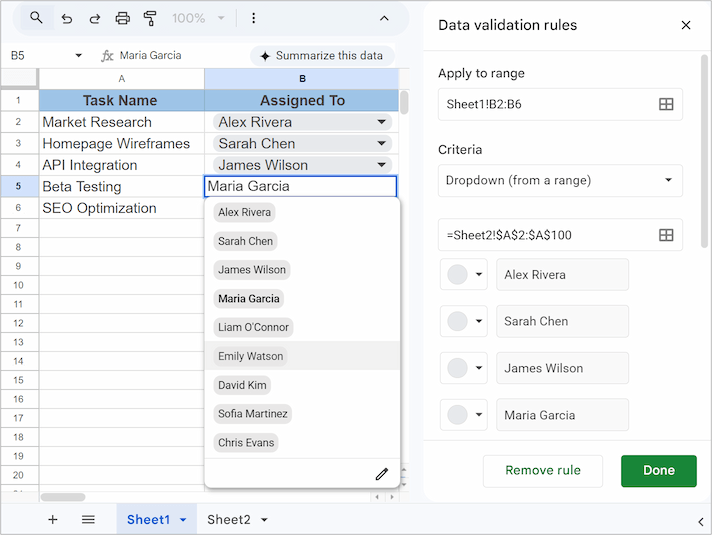The width and height of the screenshot is (712, 535).
Task: Click the green Done button
Action: 658,471
